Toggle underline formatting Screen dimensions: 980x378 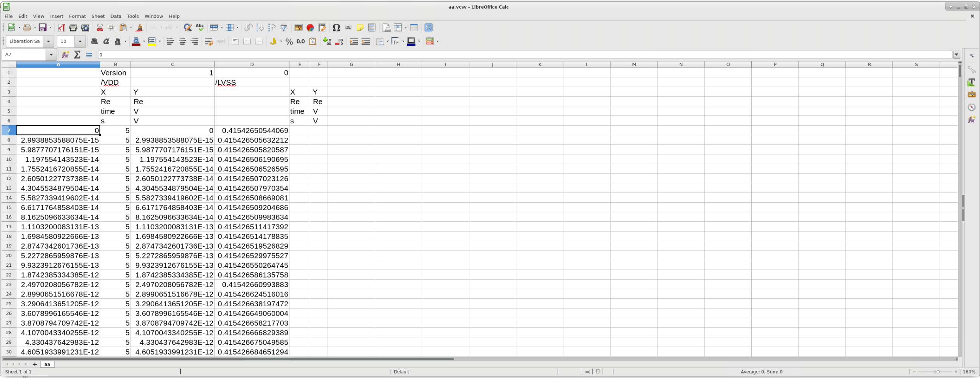click(x=118, y=41)
